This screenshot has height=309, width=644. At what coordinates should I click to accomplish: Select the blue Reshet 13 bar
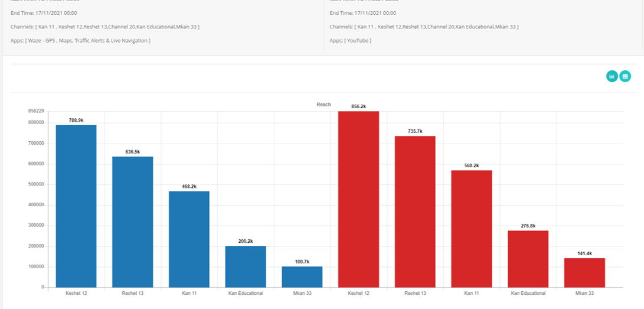point(133,222)
